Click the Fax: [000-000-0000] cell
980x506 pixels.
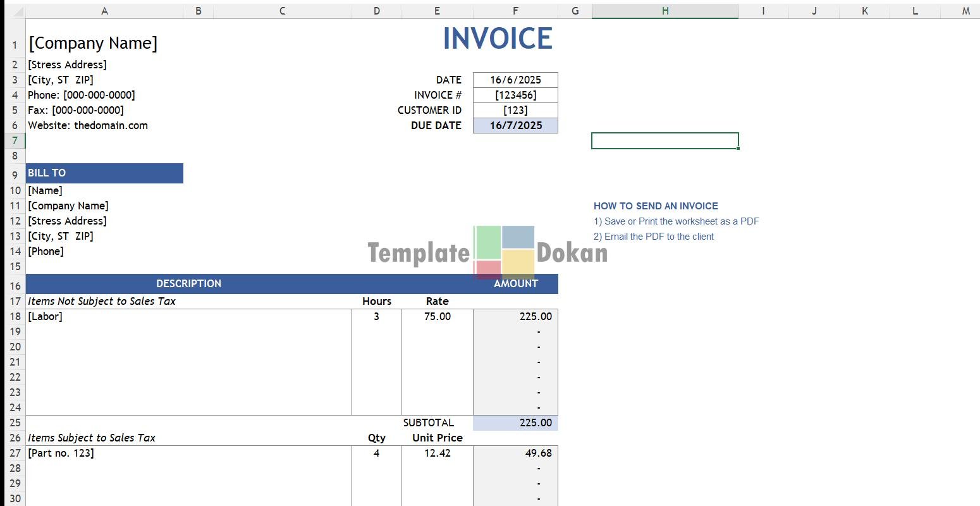(76, 110)
